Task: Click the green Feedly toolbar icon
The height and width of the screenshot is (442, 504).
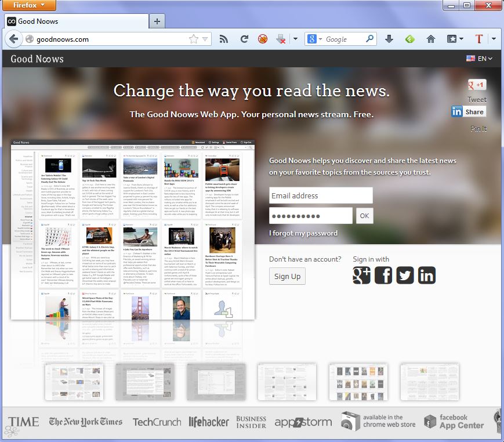Action: (410, 39)
